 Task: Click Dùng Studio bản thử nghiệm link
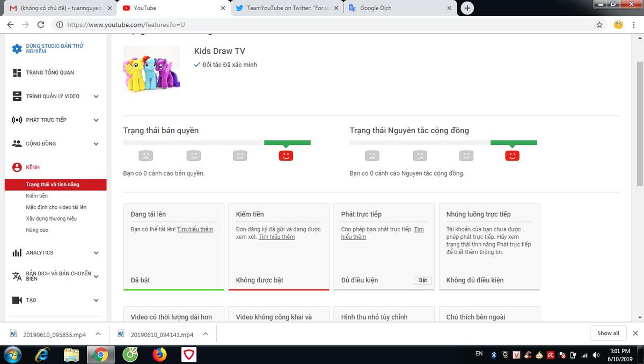55,49
